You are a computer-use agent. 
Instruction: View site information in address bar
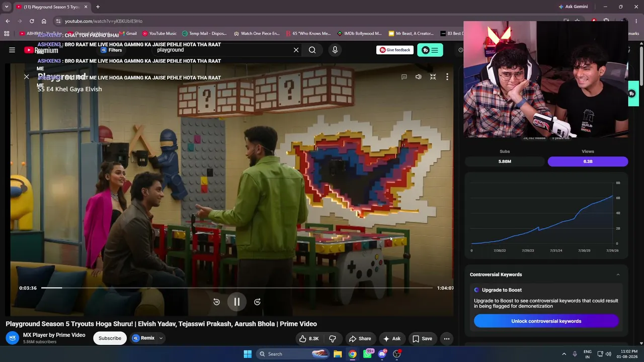pyautogui.click(x=58, y=21)
